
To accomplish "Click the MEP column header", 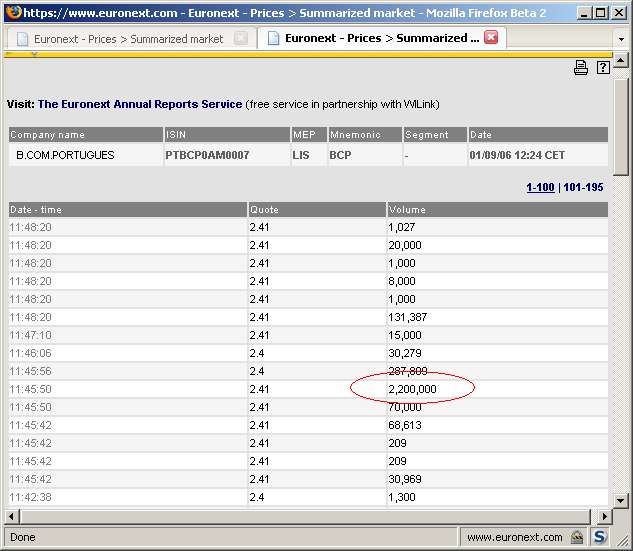I will (309, 134).
